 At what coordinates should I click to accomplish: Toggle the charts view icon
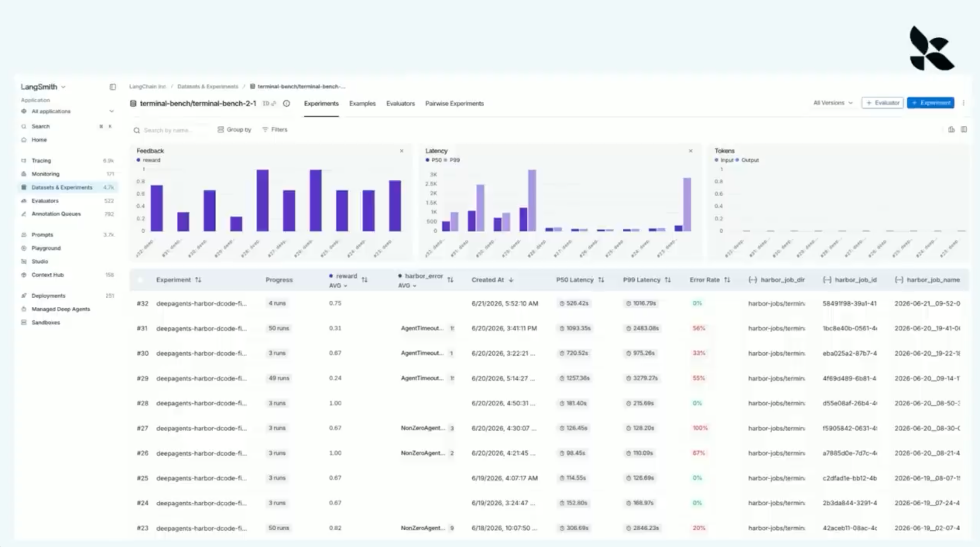pyautogui.click(x=951, y=130)
